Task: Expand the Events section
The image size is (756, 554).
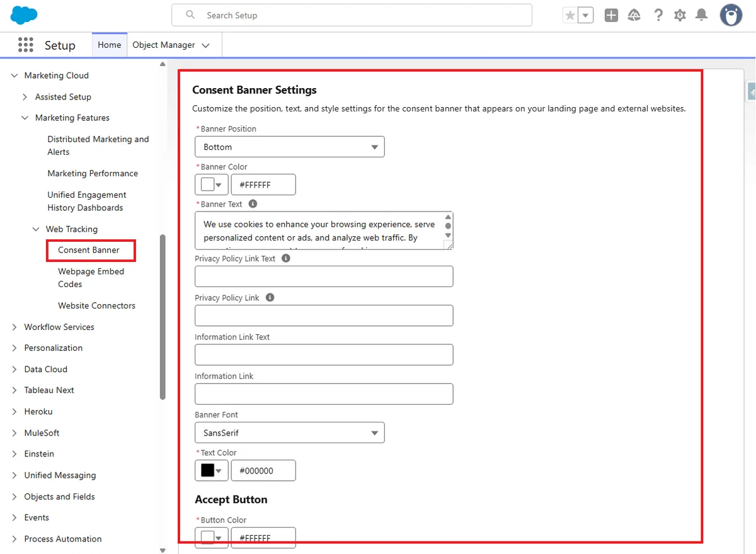Action: 14,517
